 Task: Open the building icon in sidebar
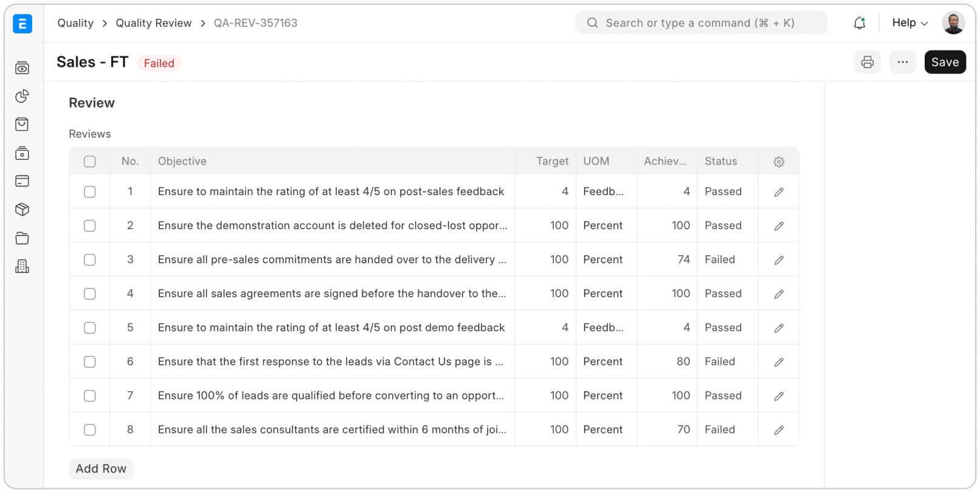click(22, 266)
